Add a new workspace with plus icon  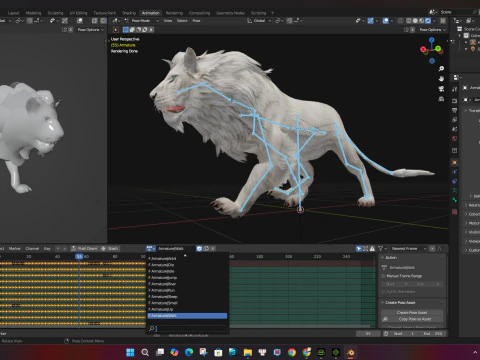(x=272, y=13)
